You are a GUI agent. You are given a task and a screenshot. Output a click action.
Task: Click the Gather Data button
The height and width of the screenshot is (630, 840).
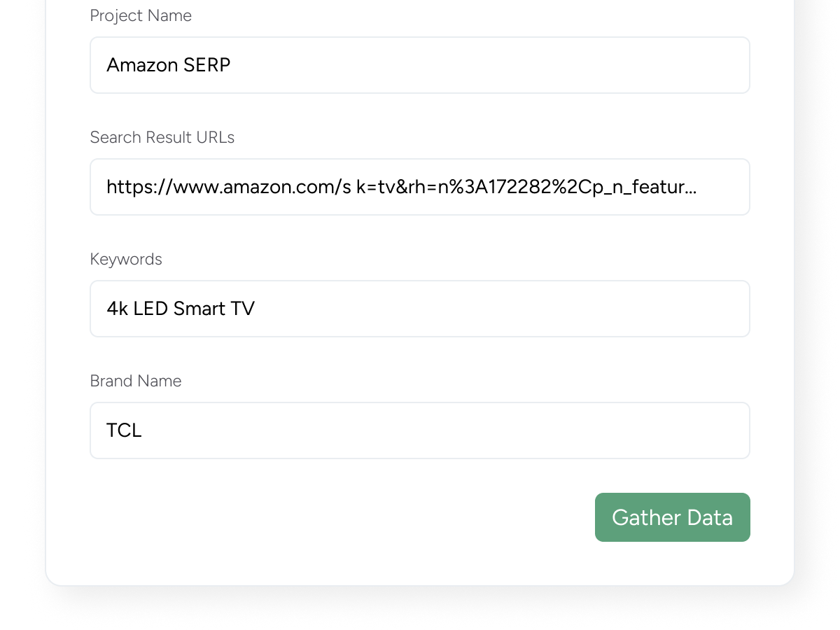click(x=672, y=517)
